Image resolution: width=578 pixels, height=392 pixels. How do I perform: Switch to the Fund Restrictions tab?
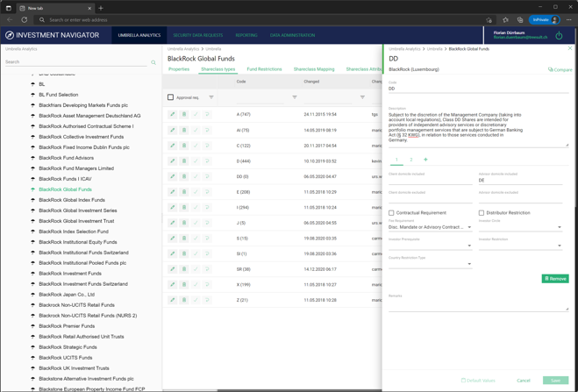coord(264,69)
